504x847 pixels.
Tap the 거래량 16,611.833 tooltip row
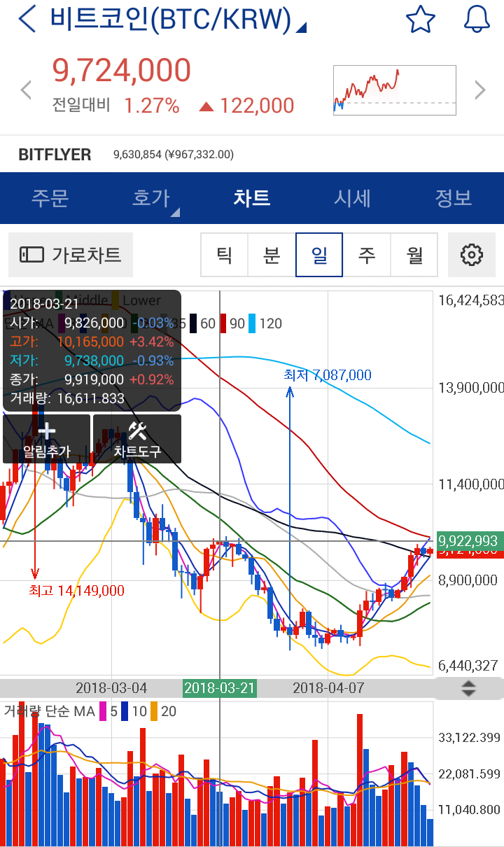click(x=67, y=399)
